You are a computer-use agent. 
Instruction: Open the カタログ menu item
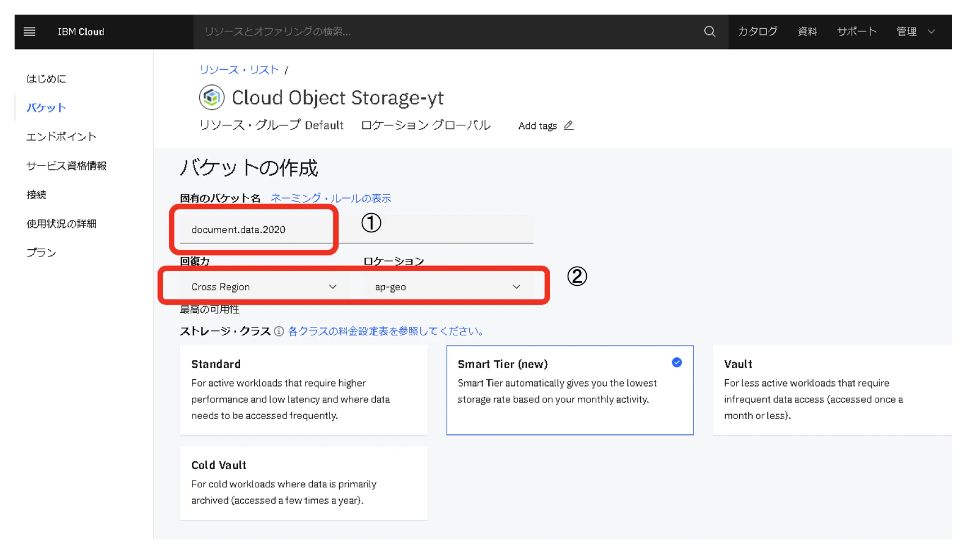[758, 32]
